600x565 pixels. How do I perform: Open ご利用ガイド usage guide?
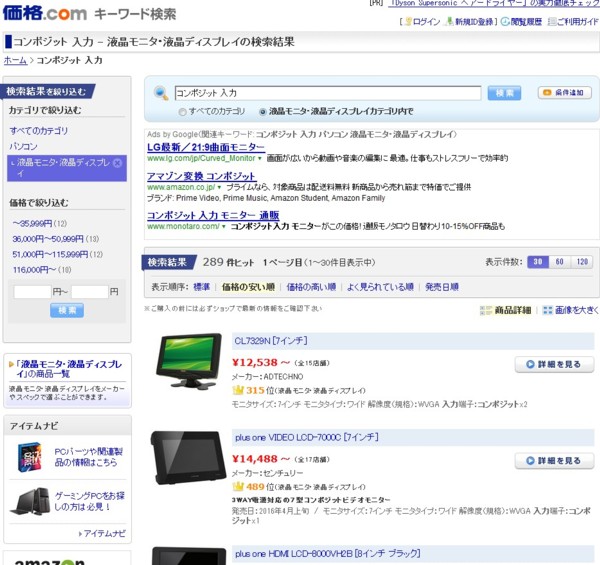[x=573, y=22]
